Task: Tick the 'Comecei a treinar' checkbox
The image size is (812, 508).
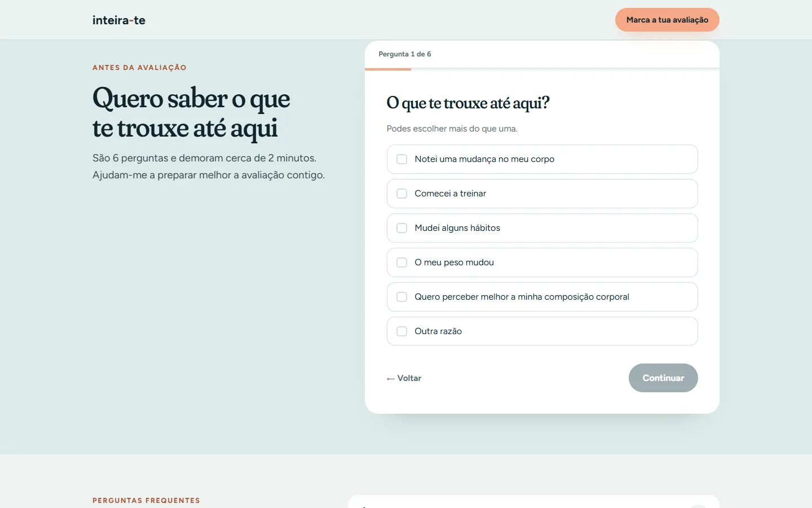Action: (x=401, y=194)
